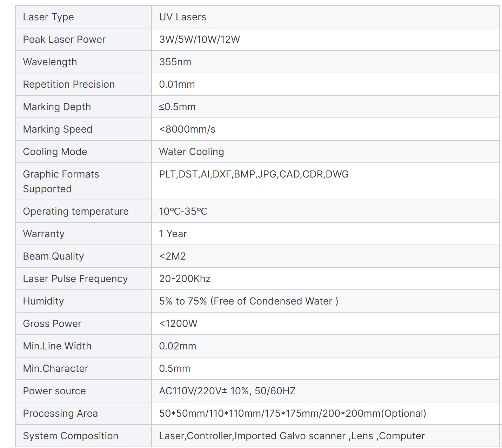This screenshot has height=448, width=502.
Task: Click the "Marking Speed" label
Action: [x=58, y=129]
